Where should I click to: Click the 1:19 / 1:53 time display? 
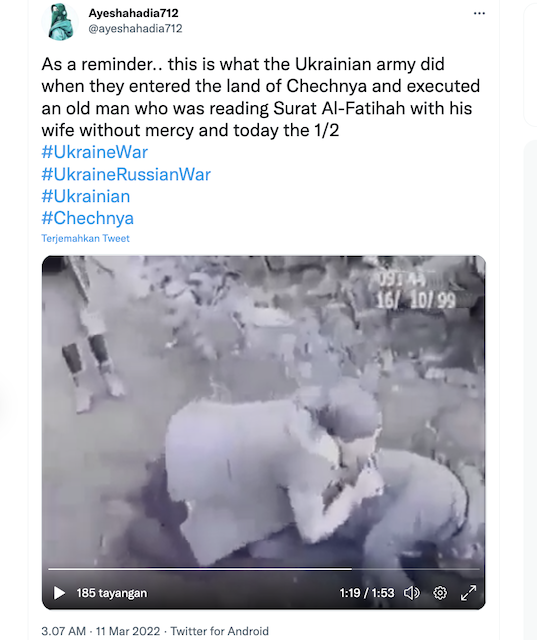pos(367,593)
